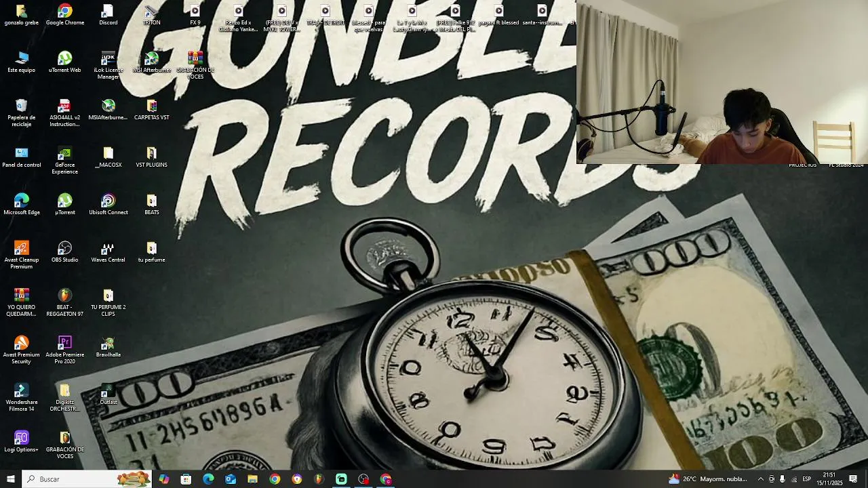Open the weather widget showing 26°C
This screenshot has height=488, width=868.
point(707,479)
